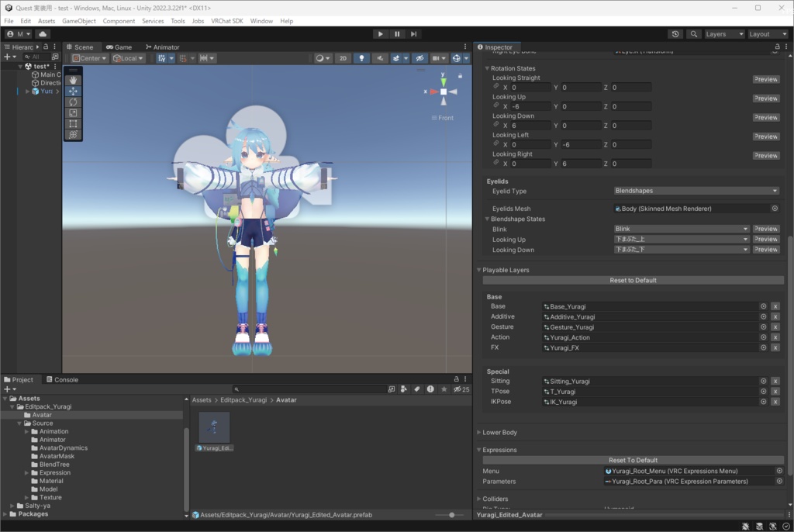Collapse the Rotation States section
Image resolution: width=794 pixels, height=532 pixels.
click(487, 68)
